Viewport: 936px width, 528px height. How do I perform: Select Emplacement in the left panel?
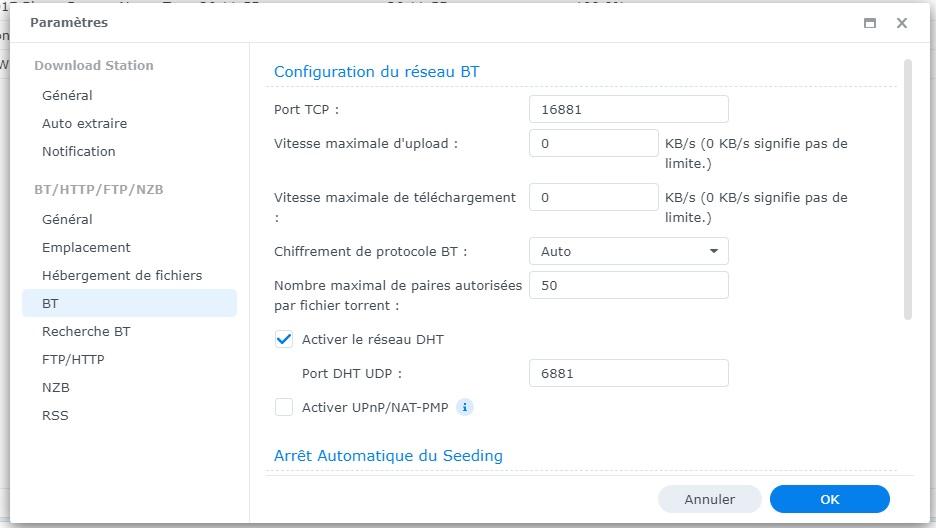(86, 247)
